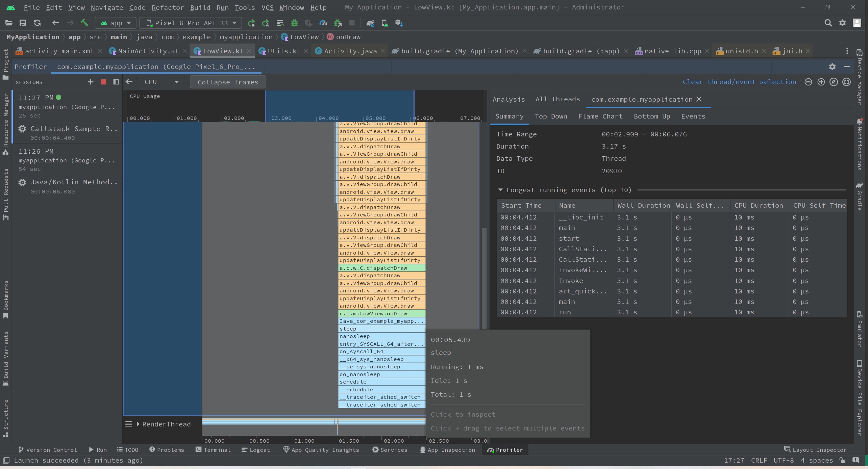Image resolution: width=868 pixels, height=469 pixels.
Task: Switch to the Flame Chart tab
Action: [x=600, y=116]
